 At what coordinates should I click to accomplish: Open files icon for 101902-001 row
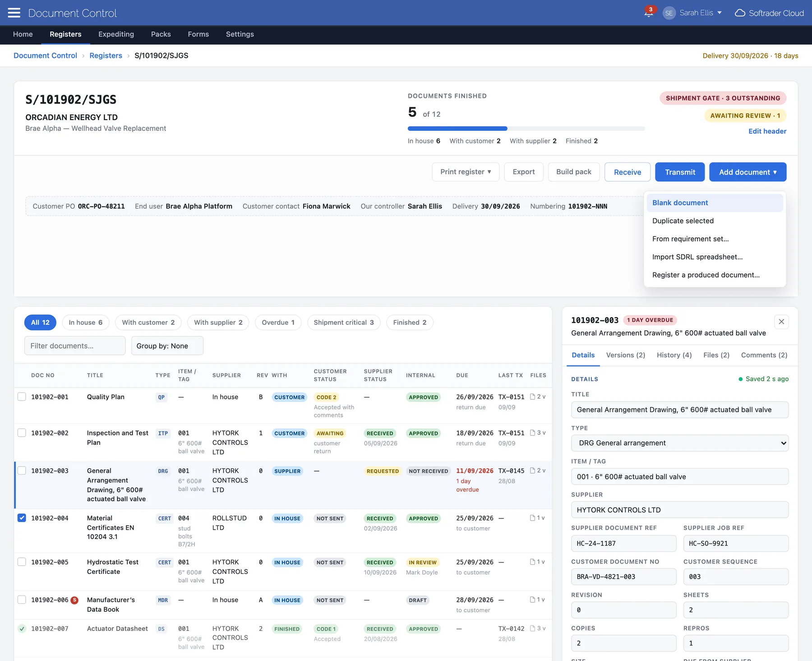pyautogui.click(x=533, y=397)
